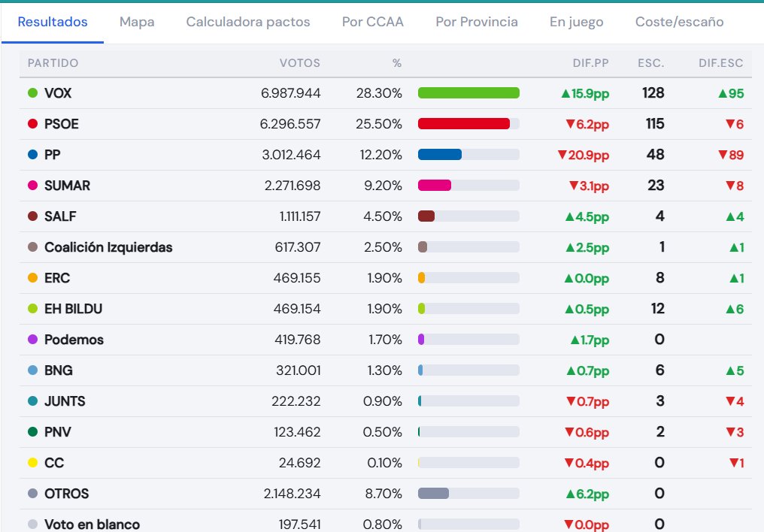Select the Coalición Izquierdas party name
This screenshot has width=764, height=532.
coord(108,247)
